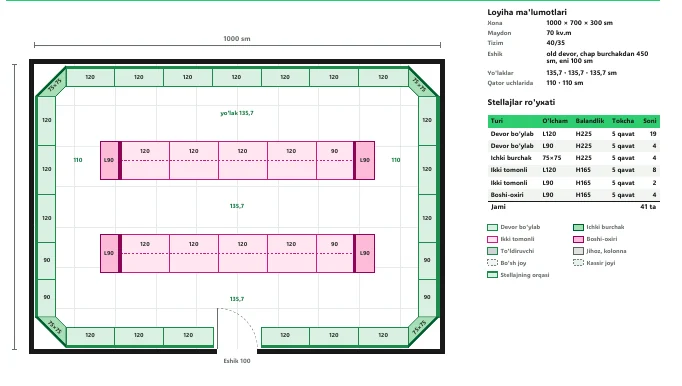This screenshot has width=682, height=386.
Task: Select the yo'lak 135,7 aisle label
Action: click(237, 113)
